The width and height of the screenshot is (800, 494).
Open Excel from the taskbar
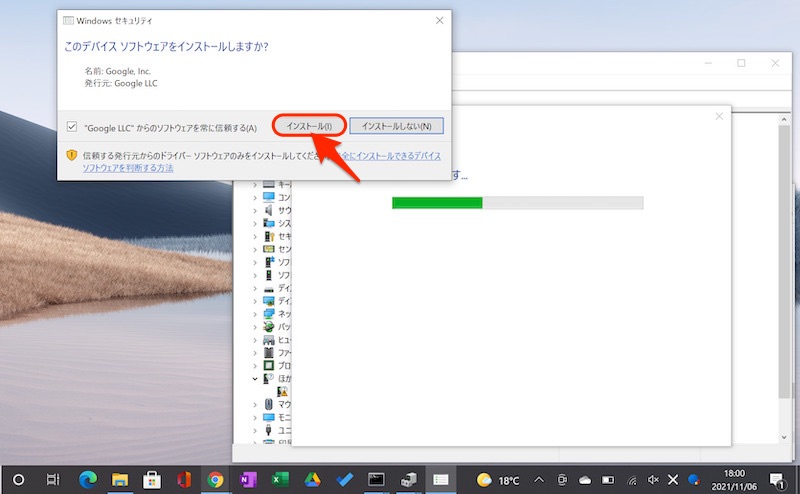click(279, 479)
